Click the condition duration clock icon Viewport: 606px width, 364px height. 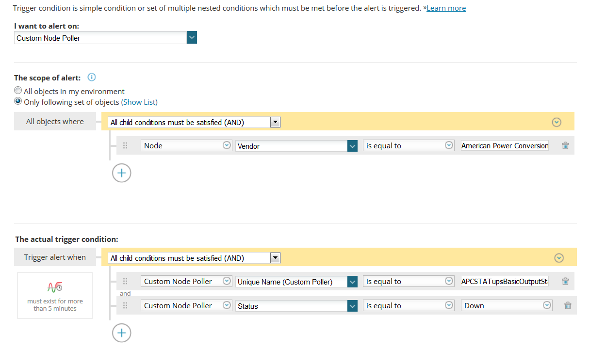(55, 287)
